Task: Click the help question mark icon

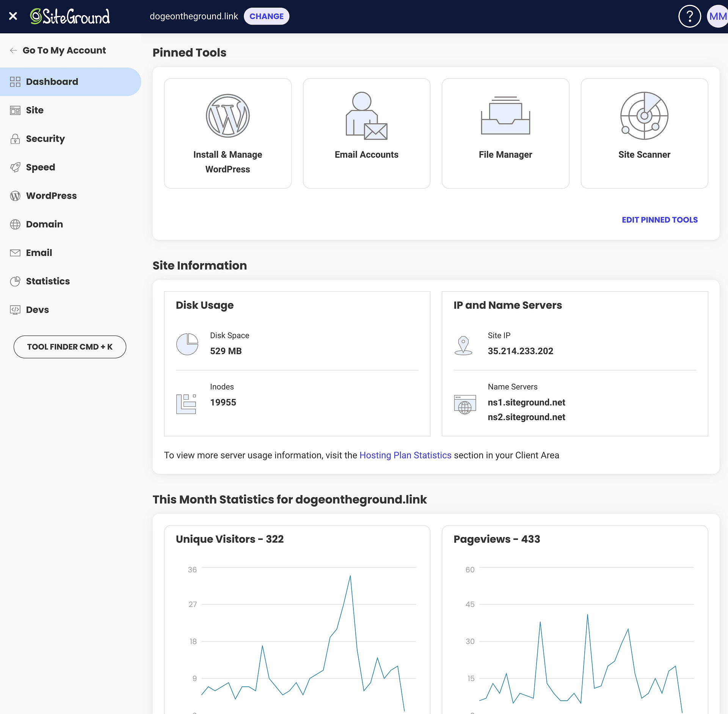Action: [689, 16]
